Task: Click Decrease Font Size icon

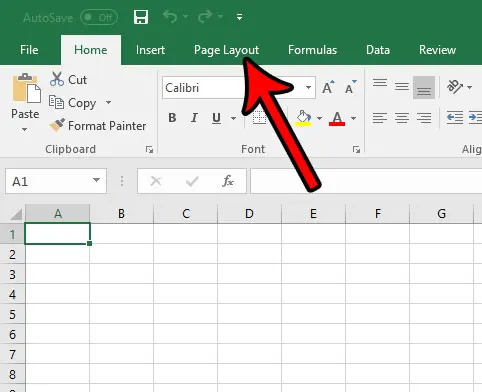Action: click(350, 87)
